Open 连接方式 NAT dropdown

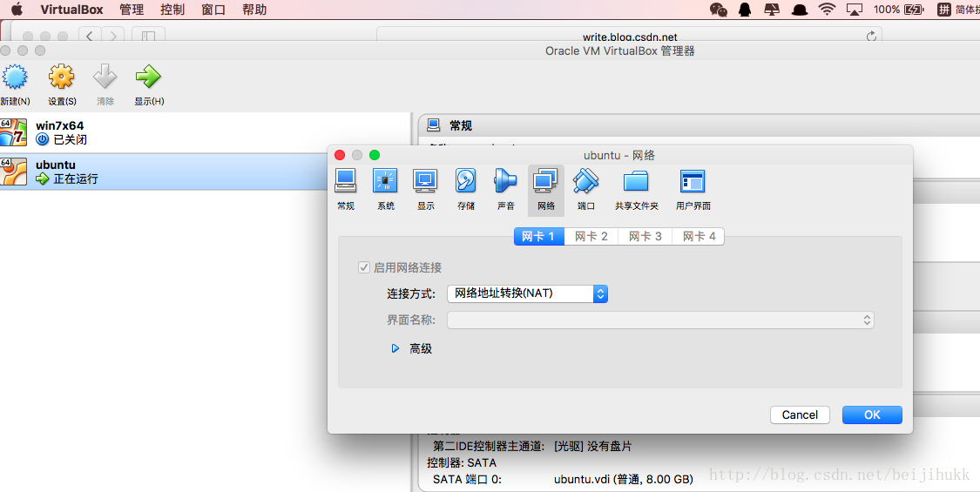pos(528,293)
